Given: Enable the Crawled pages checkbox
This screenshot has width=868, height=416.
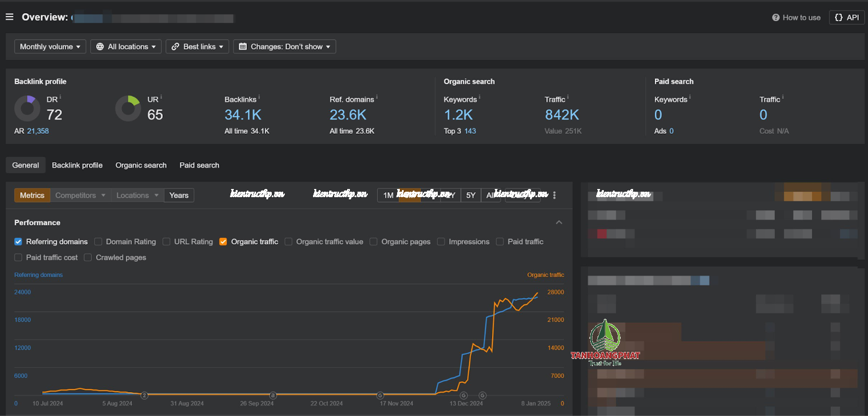Looking at the screenshot, I should click(x=88, y=257).
